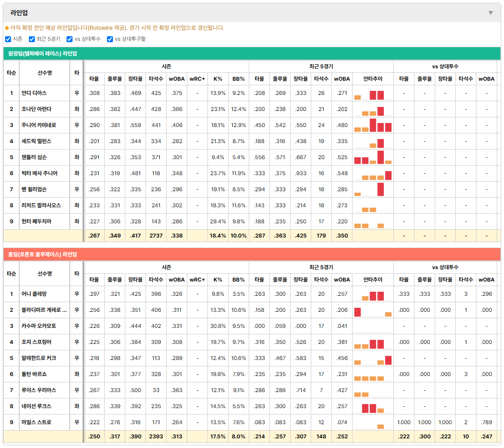Click the wRC+ column header in away table
The width and height of the screenshot is (504, 448).
[x=197, y=79]
